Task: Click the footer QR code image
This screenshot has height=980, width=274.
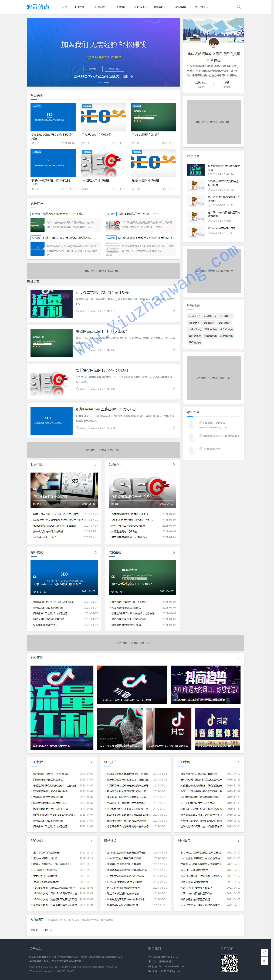Action: [x=229, y=963]
